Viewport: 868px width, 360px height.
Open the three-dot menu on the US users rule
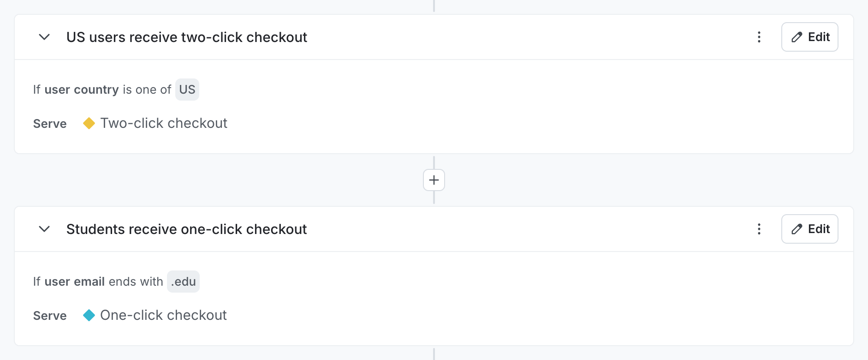point(759,37)
